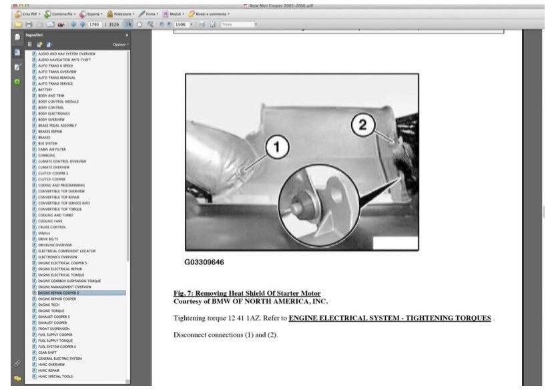The height and width of the screenshot is (392, 548).
Task: Open the Esporta menu
Action: pos(91,13)
